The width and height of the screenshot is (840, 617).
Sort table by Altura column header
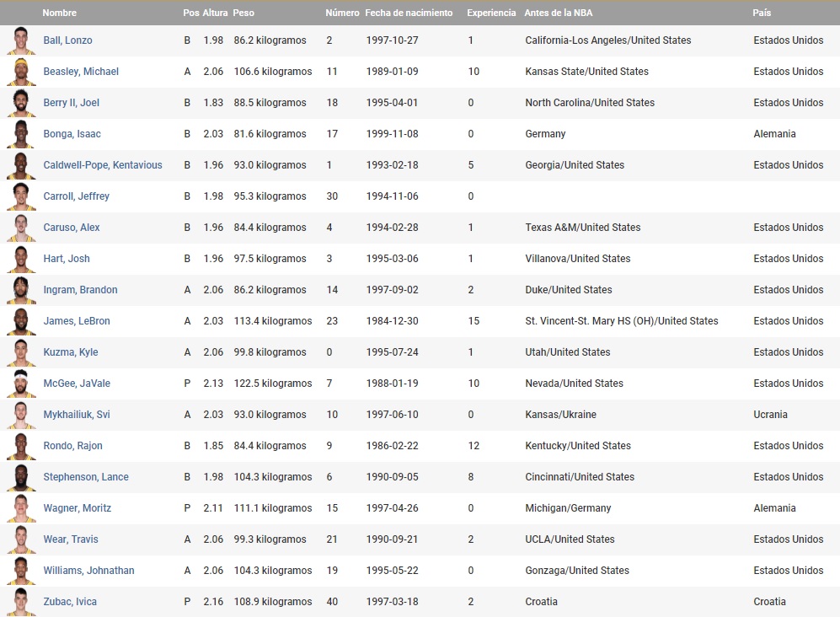215,13
